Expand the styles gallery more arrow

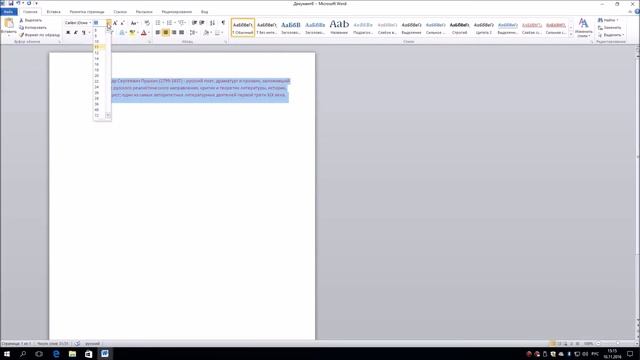pos(571,35)
